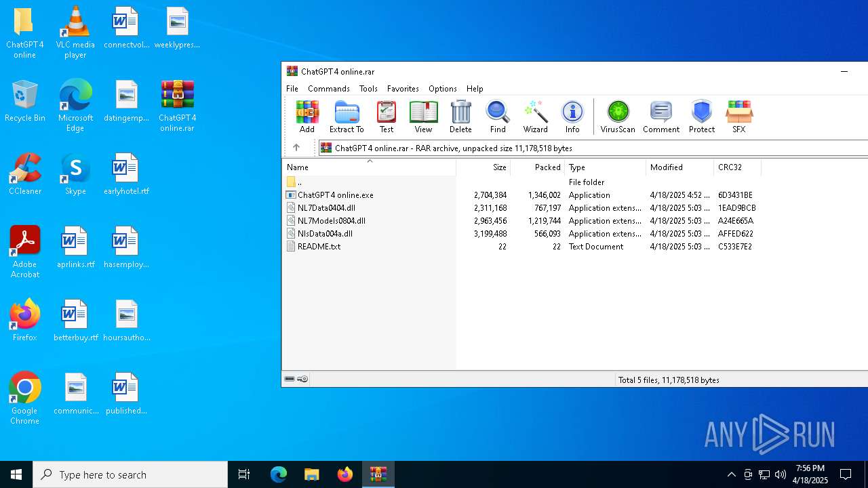Select betterbuy.rtf document on desktop
The image size is (868, 488).
click(x=75, y=321)
